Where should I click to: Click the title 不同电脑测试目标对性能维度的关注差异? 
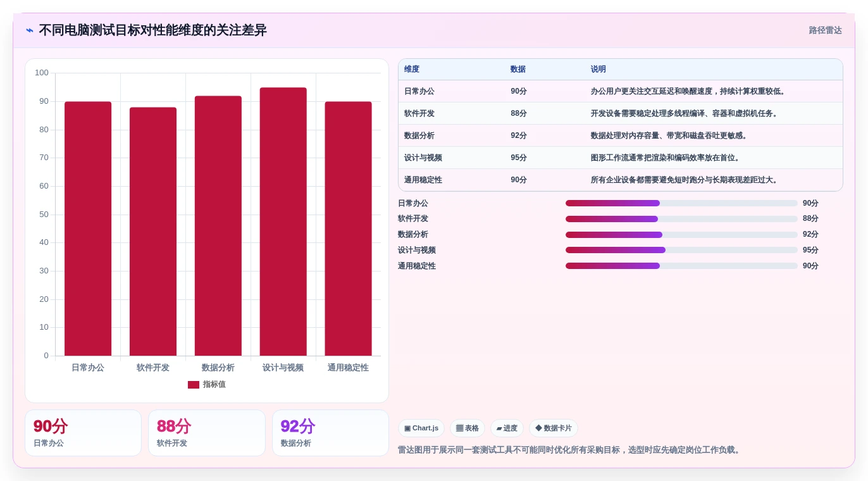152,30
